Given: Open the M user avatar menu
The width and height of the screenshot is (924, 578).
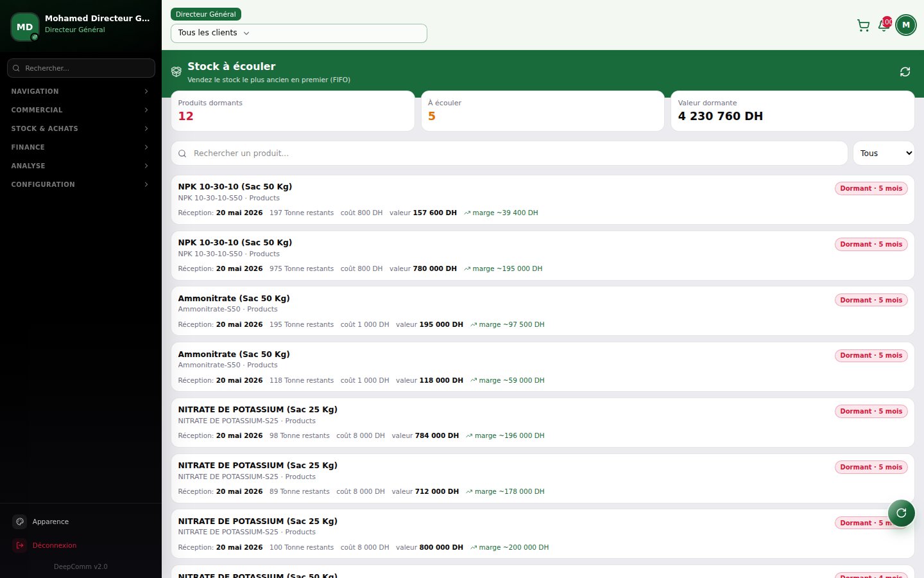Looking at the screenshot, I should [x=906, y=25].
